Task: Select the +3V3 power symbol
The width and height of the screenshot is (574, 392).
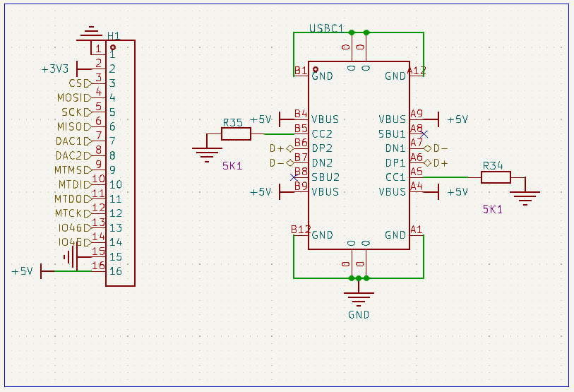Action: point(59,69)
